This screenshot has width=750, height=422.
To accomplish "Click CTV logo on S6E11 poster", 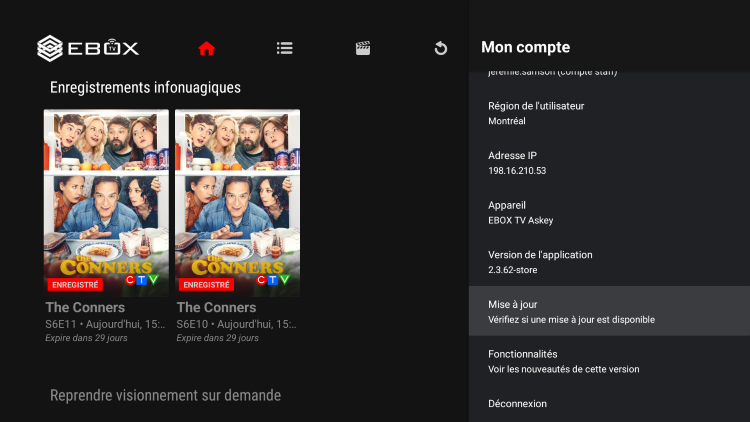I will pos(142,279).
